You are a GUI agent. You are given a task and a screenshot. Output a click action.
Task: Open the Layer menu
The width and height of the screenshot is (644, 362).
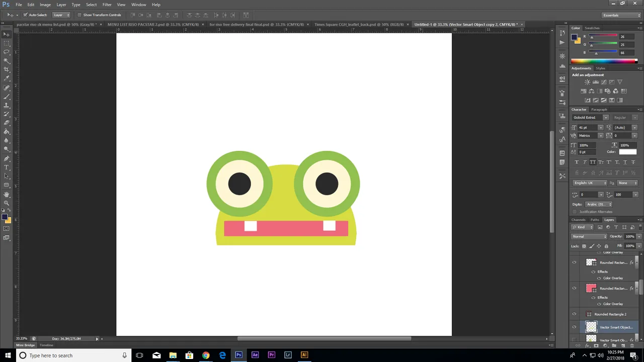(x=61, y=5)
